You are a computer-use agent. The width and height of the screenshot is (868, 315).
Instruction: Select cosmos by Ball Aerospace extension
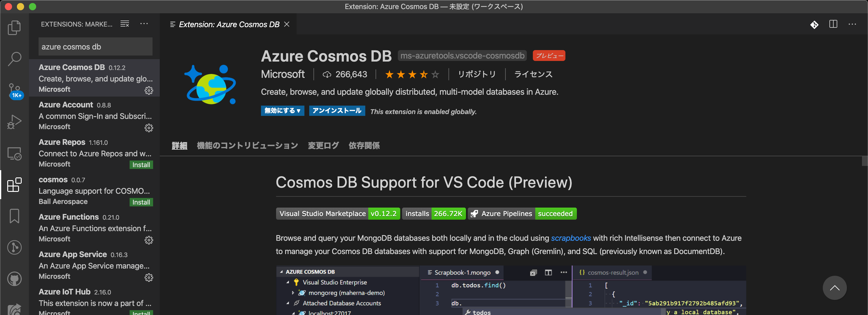pyautogui.click(x=94, y=191)
